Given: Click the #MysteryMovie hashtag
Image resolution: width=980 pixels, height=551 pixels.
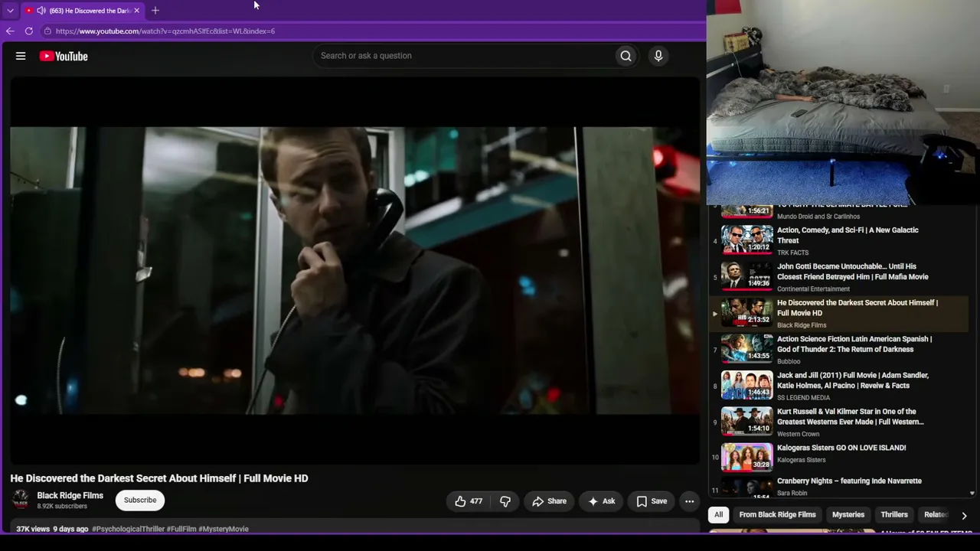Looking at the screenshot, I should tap(224, 529).
